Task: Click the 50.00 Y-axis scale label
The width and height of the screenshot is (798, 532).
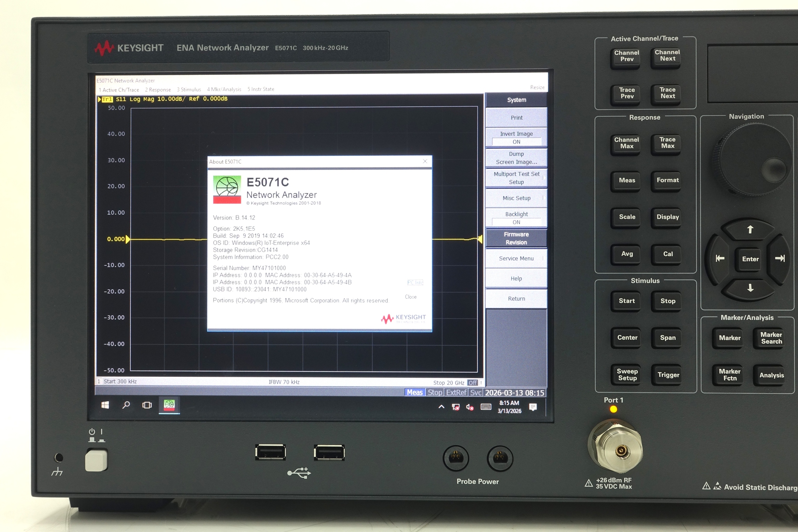Action: 116,108
